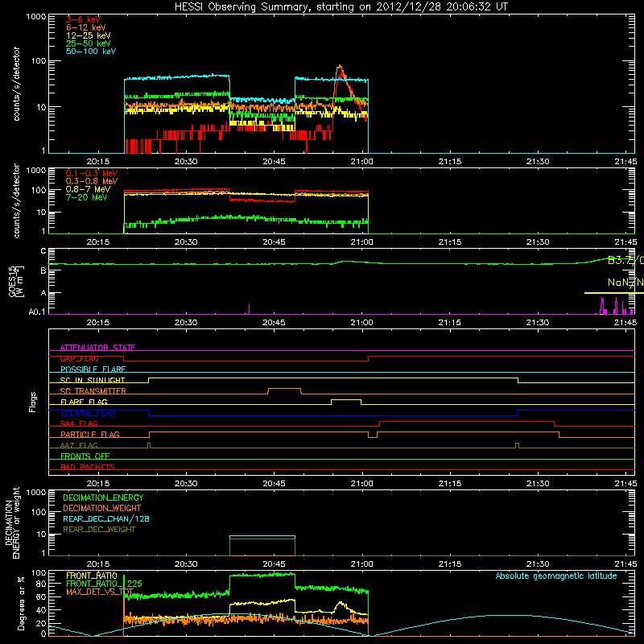Click the 0.8-7 MeV legend entry

[x=88, y=189]
